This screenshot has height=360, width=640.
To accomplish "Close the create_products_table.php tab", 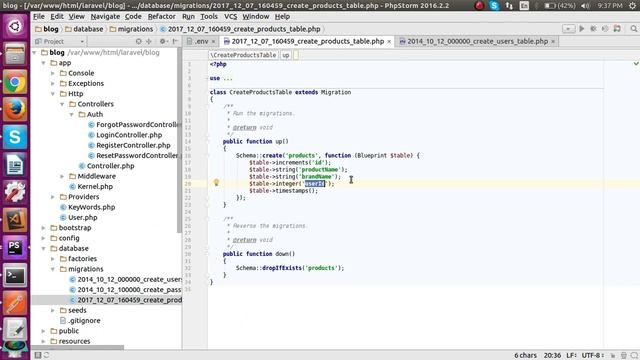I will (x=389, y=42).
